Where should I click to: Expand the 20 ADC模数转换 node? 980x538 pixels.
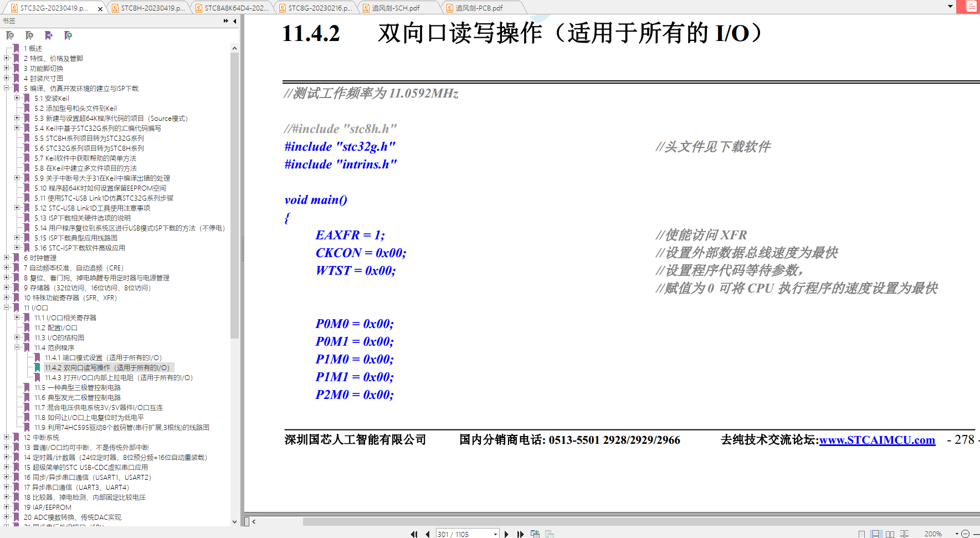pyautogui.click(x=7, y=517)
